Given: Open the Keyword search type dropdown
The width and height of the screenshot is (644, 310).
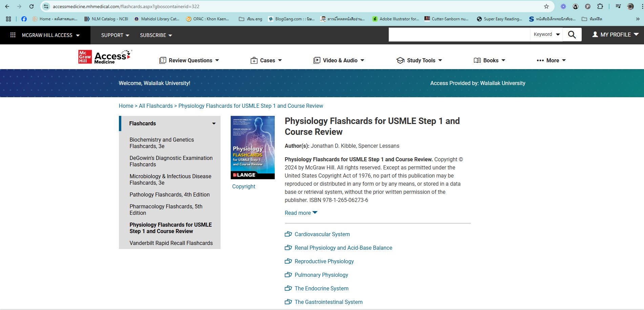Looking at the screenshot, I should [546, 35].
